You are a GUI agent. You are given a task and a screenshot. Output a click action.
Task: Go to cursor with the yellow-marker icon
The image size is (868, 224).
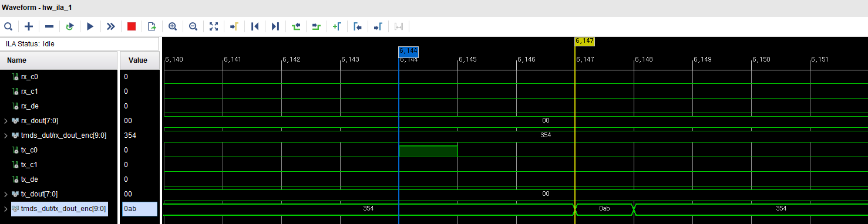234,26
